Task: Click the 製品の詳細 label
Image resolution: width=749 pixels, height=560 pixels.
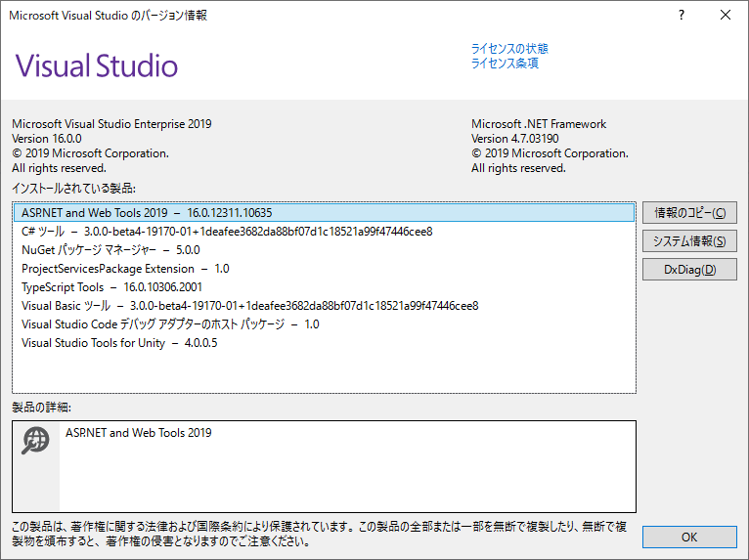Action: 42,408
